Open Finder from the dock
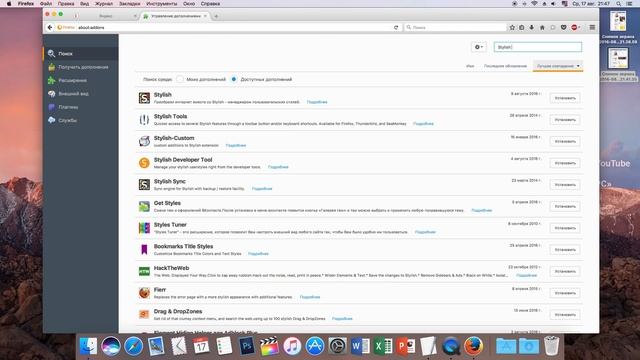The height and width of the screenshot is (360, 640). point(88,346)
